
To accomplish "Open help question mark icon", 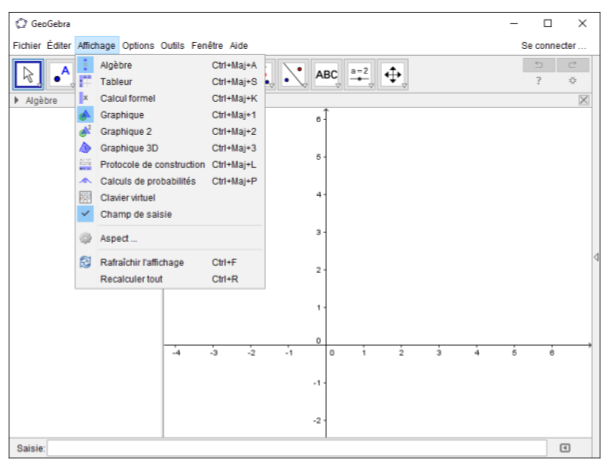I will pos(539,81).
